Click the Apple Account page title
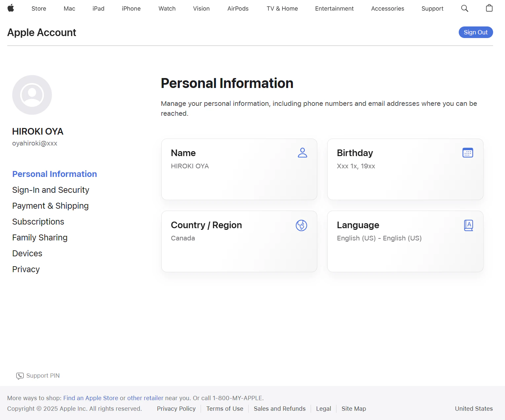The height and width of the screenshot is (420, 505). [x=42, y=32]
